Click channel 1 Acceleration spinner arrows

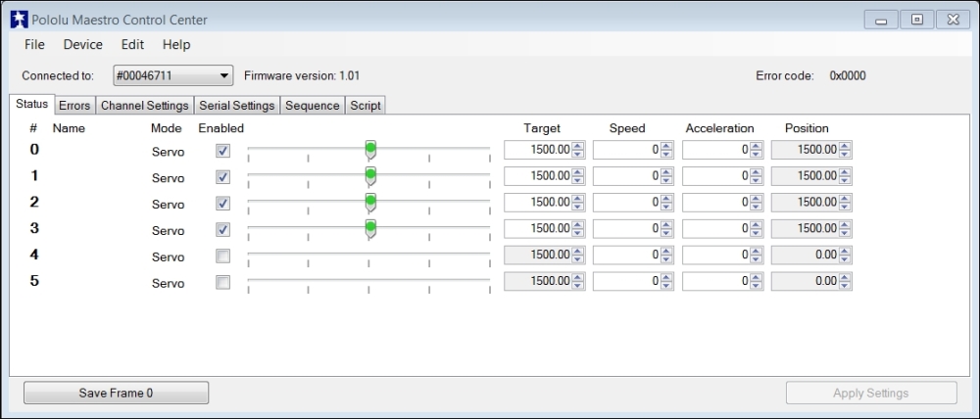(x=757, y=176)
